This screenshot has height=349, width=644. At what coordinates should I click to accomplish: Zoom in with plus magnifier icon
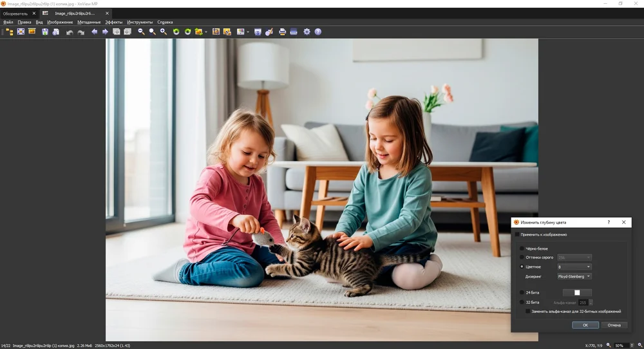coord(163,32)
